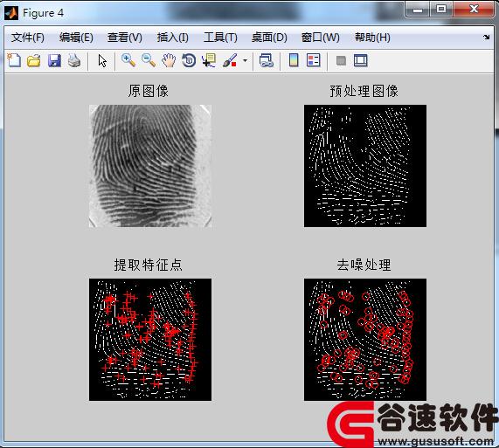
Task: Enable the Rotate 3D tool
Action: [x=189, y=60]
